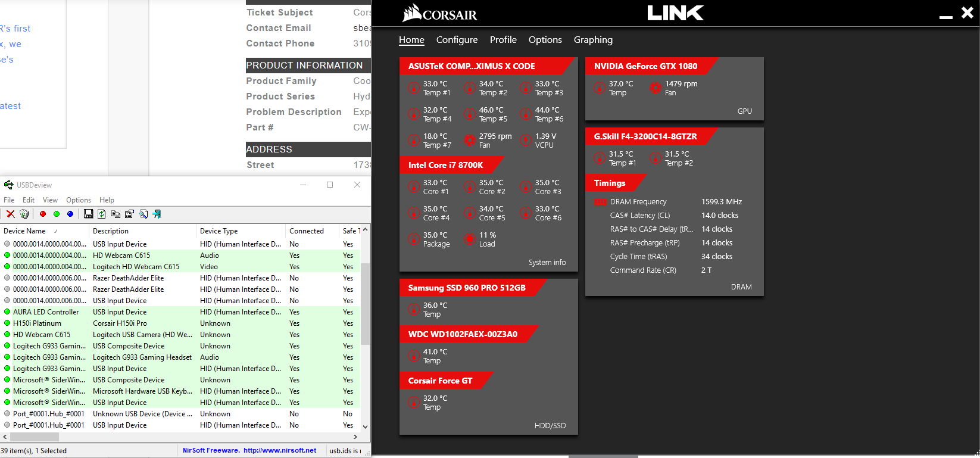Click the green dot enable-devices icon in USBDeview
The width and height of the screenshot is (980, 458).
(57, 214)
